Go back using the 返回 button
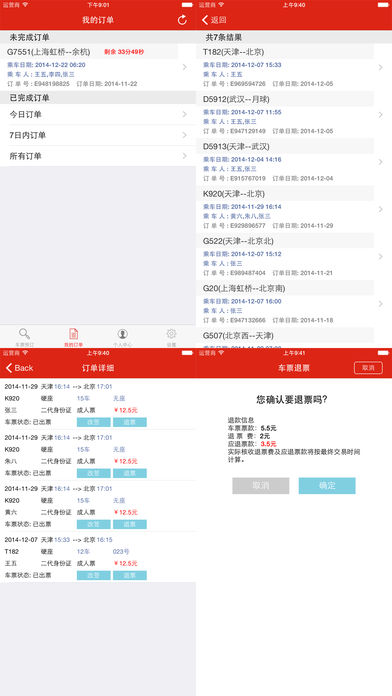Image resolution: width=392 pixels, height=696 pixels. coord(214,20)
